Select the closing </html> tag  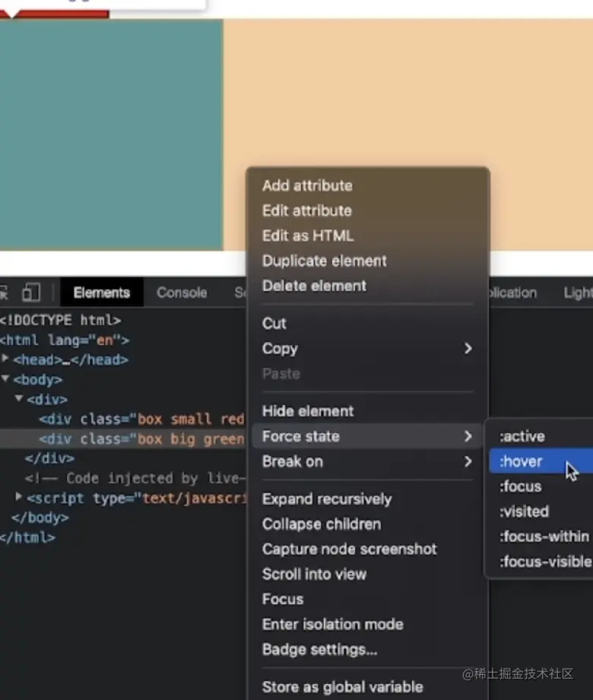click(27, 537)
